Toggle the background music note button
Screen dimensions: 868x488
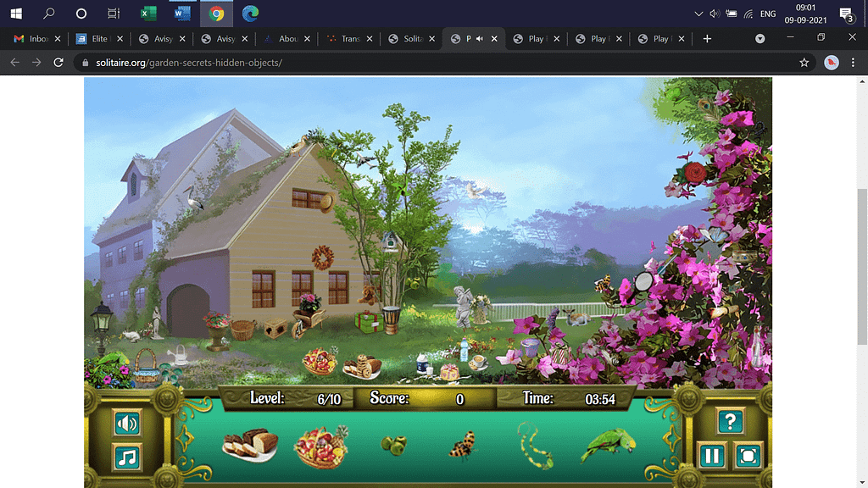pyautogui.click(x=127, y=457)
